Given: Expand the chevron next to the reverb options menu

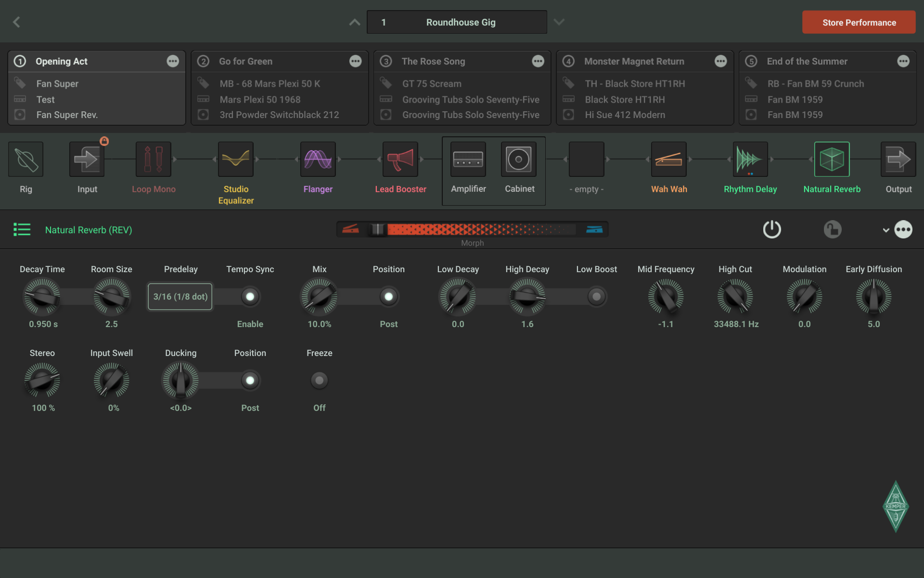Looking at the screenshot, I should pyautogui.click(x=885, y=230).
